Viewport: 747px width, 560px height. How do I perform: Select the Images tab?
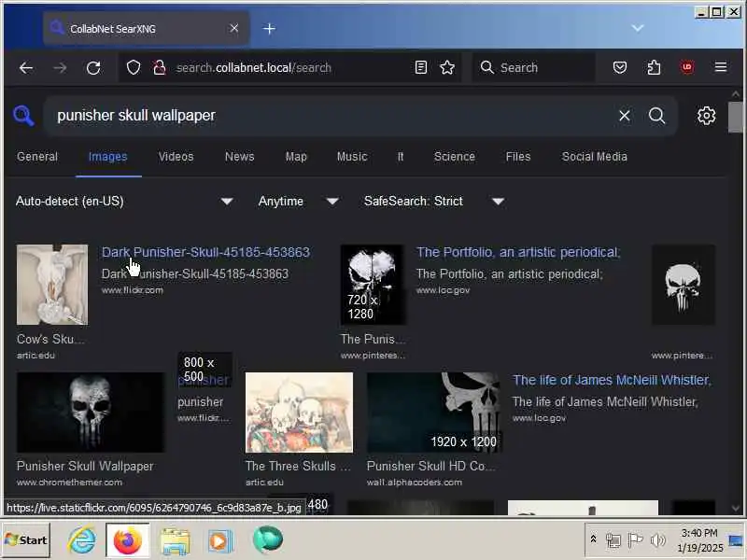(x=107, y=157)
